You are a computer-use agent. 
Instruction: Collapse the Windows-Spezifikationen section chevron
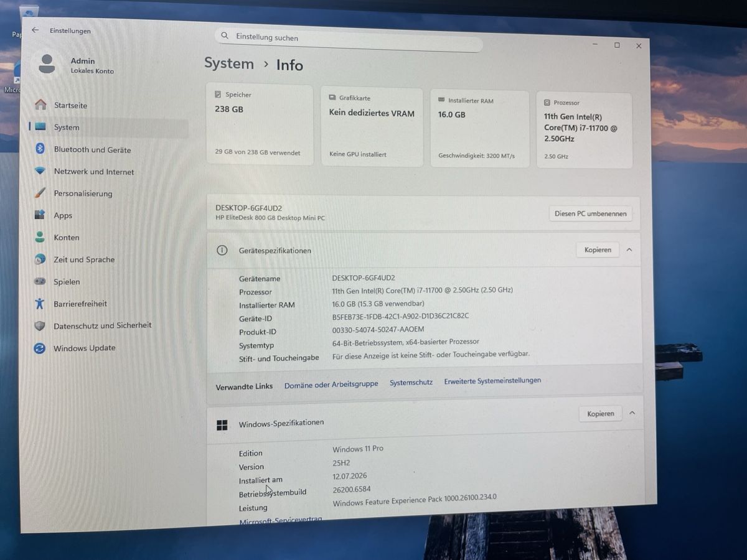pos(632,413)
